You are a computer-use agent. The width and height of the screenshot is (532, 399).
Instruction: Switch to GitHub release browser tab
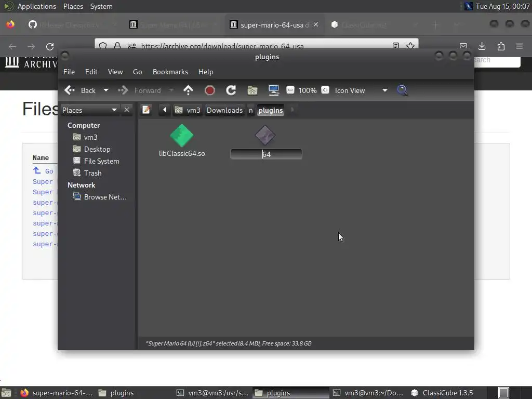click(71, 25)
